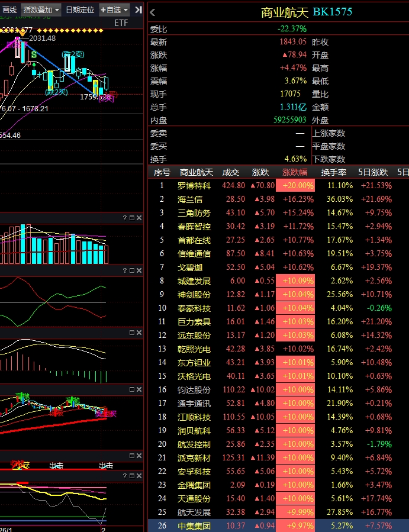Select stock row 通宇通讯
Viewport: 409px width, 532px height.
278,404
